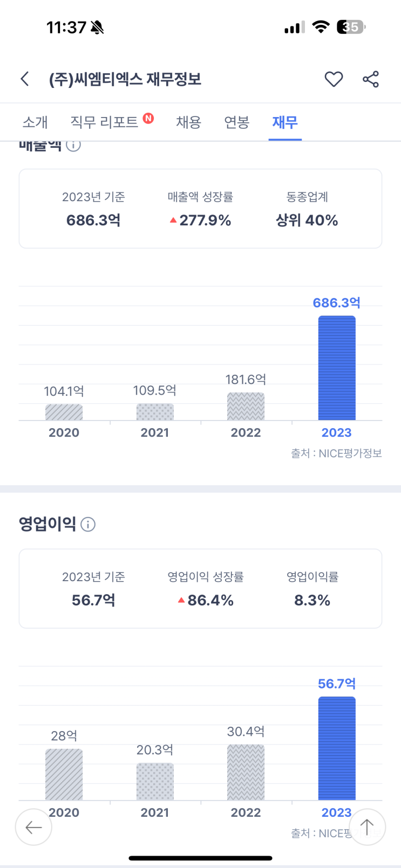The width and height of the screenshot is (401, 868).
Task: Tap info icon next to 매출액
Action: (73, 144)
